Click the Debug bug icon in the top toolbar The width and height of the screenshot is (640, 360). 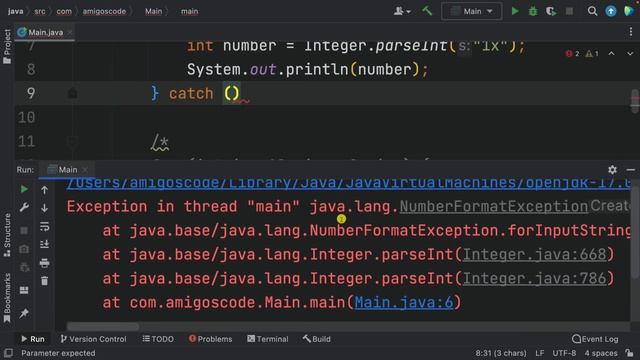coord(533,11)
